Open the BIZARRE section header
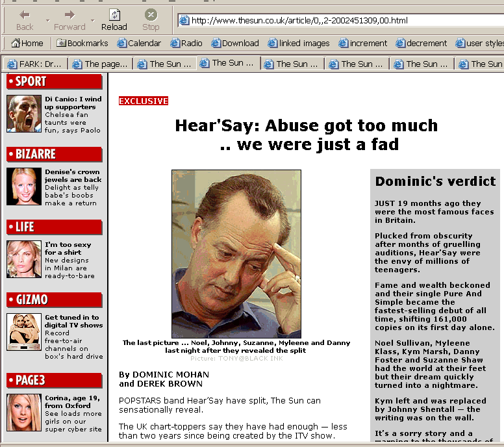Screen dimensions: 504x447 click(x=55, y=155)
